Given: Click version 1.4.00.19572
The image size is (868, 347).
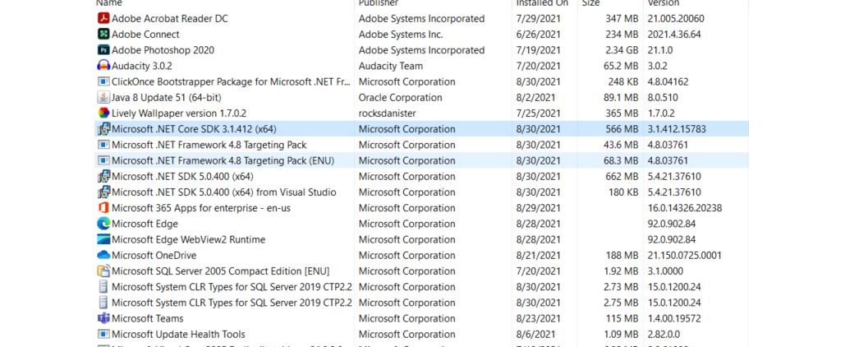Looking at the screenshot, I should (674, 319).
